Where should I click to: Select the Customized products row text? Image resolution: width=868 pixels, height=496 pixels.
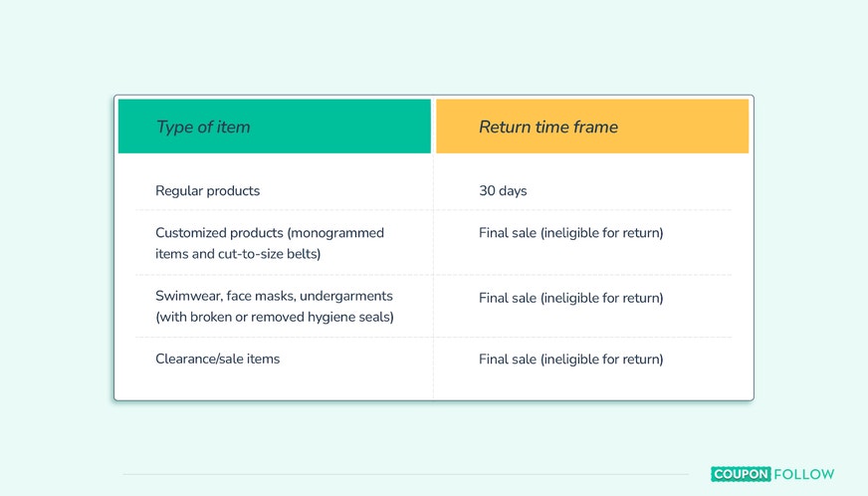[270, 243]
